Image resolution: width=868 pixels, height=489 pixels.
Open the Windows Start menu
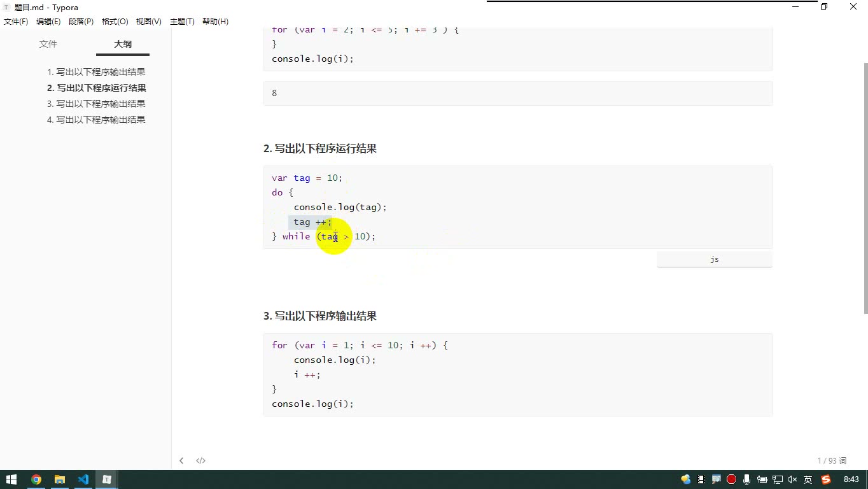click(x=11, y=479)
